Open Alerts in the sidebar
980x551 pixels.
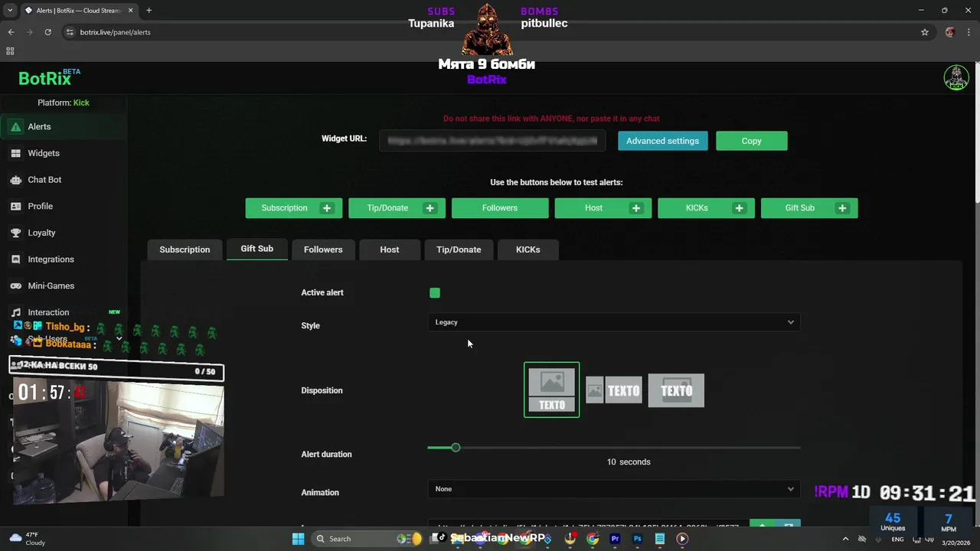pyautogui.click(x=64, y=127)
